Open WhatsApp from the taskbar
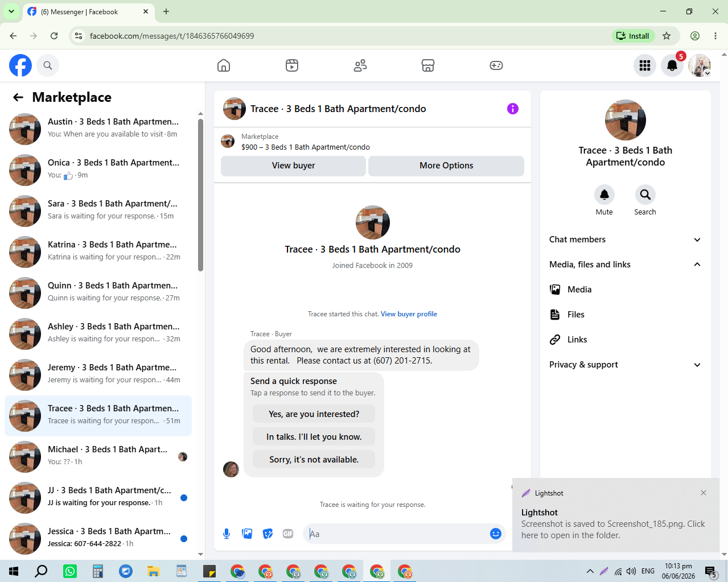This screenshot has height=582, width=728. (x=70, y=571)
